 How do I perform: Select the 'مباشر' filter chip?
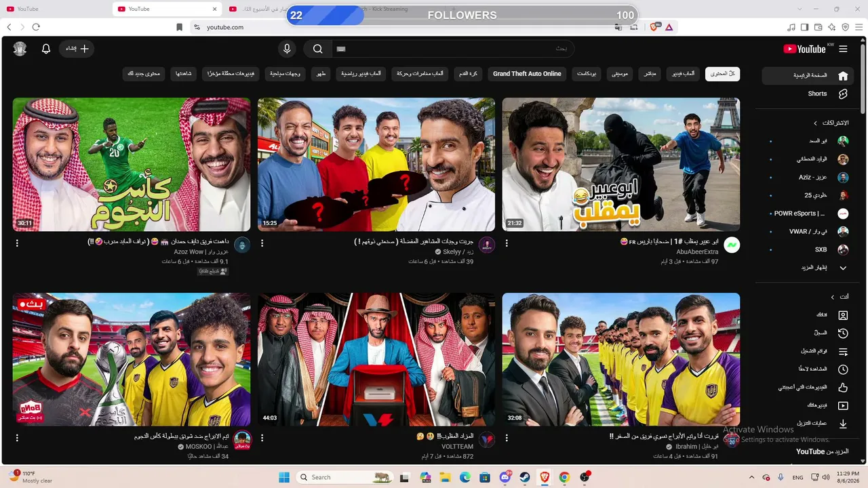coord(651,74)
